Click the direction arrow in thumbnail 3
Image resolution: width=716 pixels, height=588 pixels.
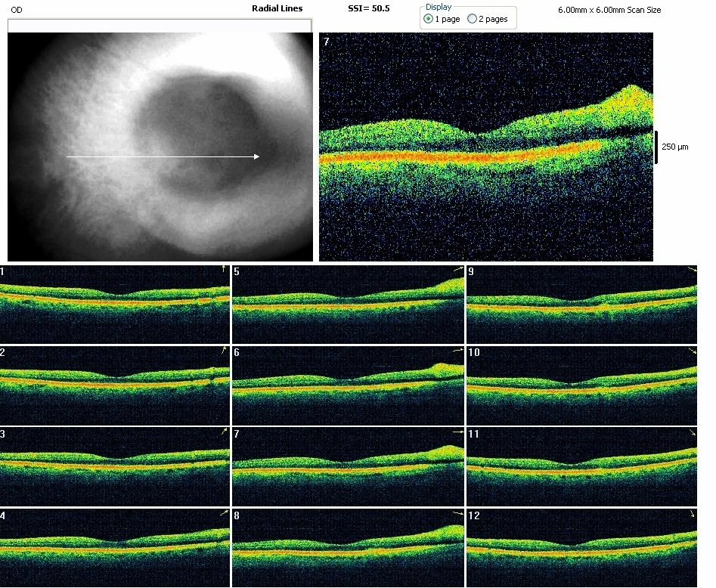click(224, 432)
